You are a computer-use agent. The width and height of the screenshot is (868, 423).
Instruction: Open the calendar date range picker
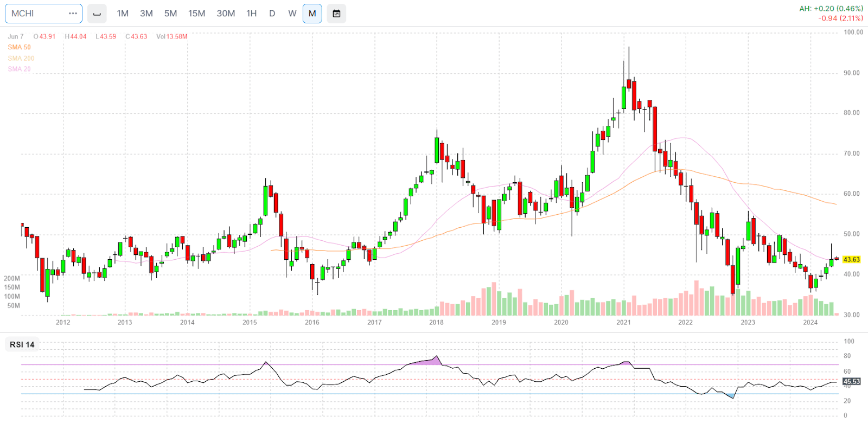coord(336,14)
